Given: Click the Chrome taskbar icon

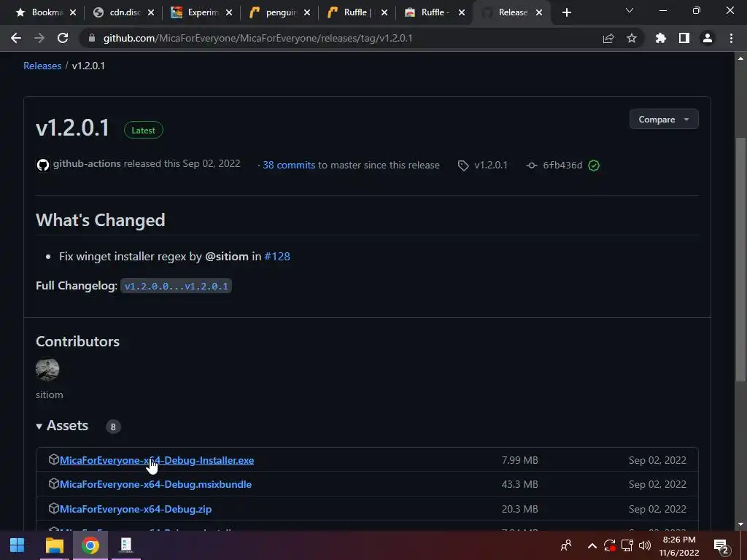Looking at the screenshot, I should pos(90,545).
